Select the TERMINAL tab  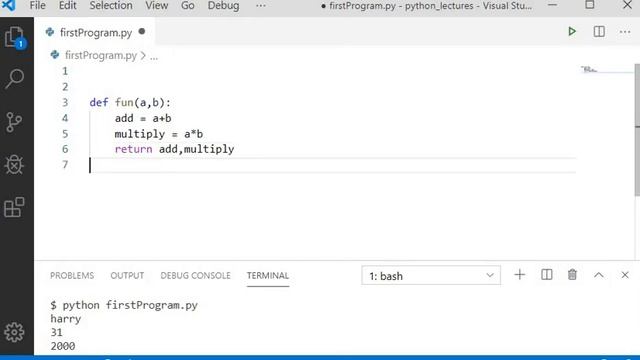[x=268, y=276]
